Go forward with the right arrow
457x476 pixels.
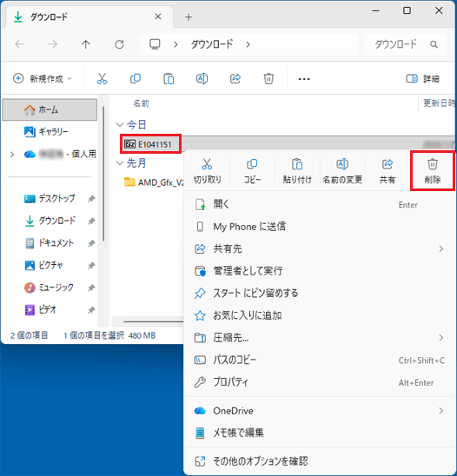coord(52,44)
